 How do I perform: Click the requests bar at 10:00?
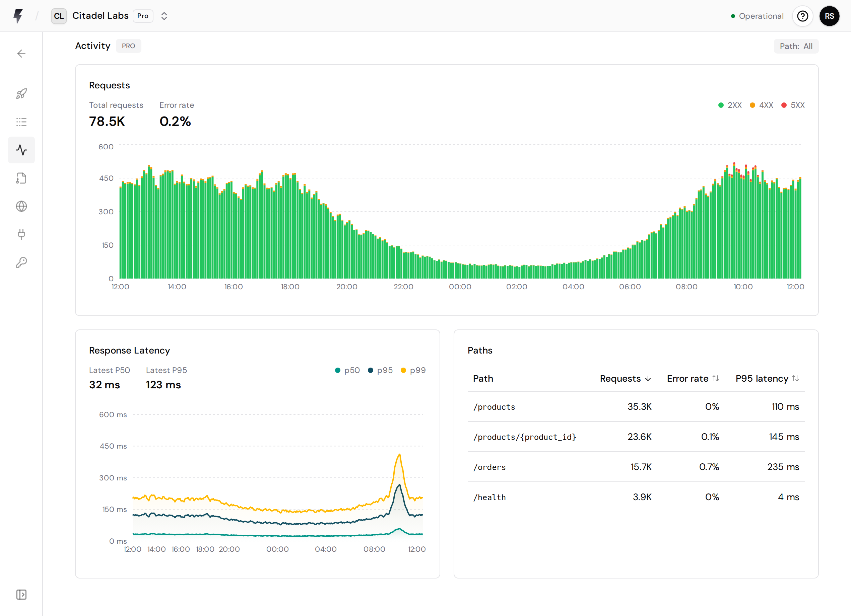pyautogui.click(x=743, y=228)
